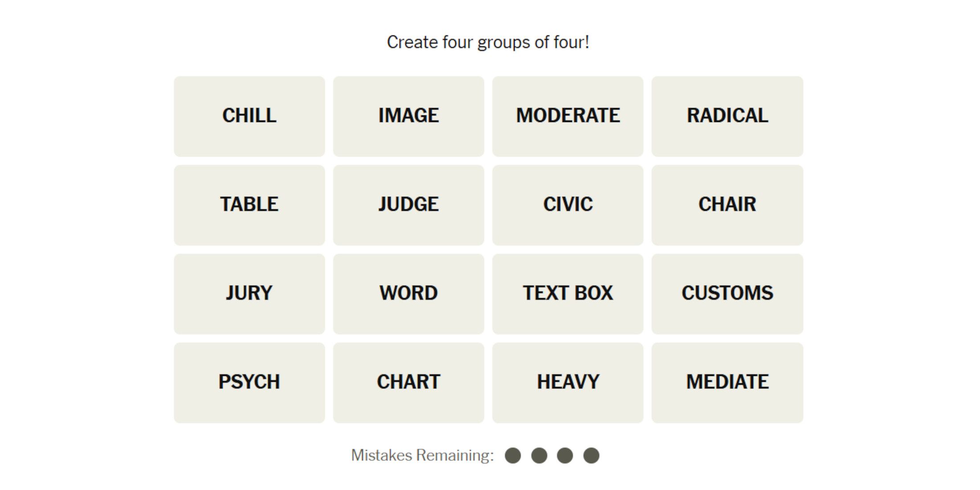Image resolution: width=980 pixels, height=490 pixels.
Task: Pick the HEAVY tile
Action: (568, 383)
